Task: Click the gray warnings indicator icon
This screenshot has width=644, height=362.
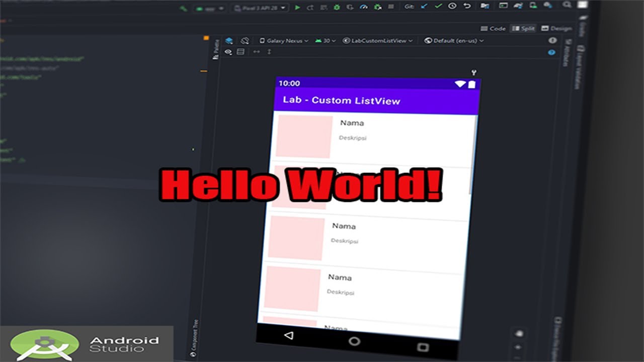Action: click(x=552, y=41)
